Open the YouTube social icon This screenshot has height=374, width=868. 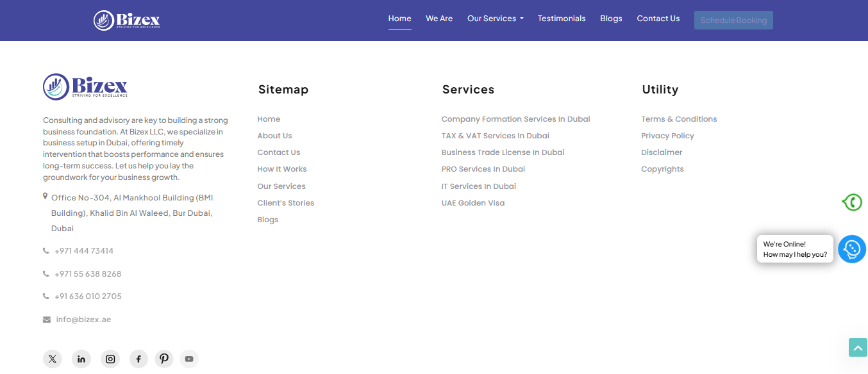tap(189, 359)
